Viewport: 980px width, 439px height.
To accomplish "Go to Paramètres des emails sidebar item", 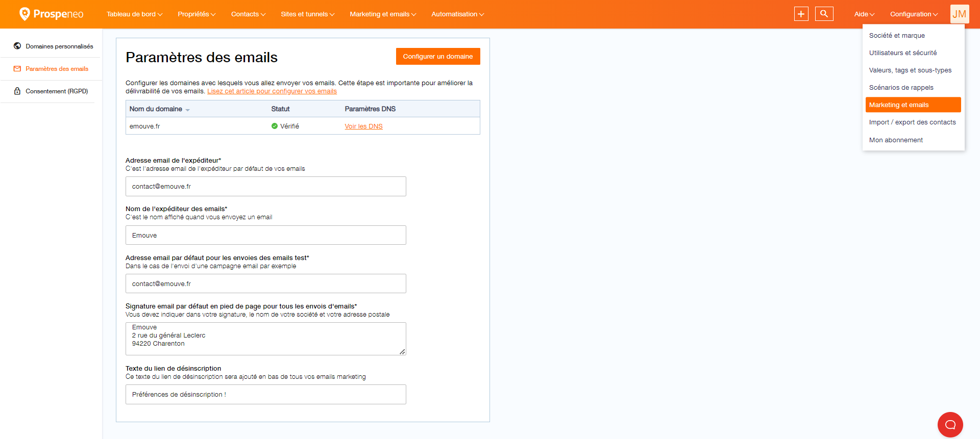I will pyautogui.click(x=57, y=69).
